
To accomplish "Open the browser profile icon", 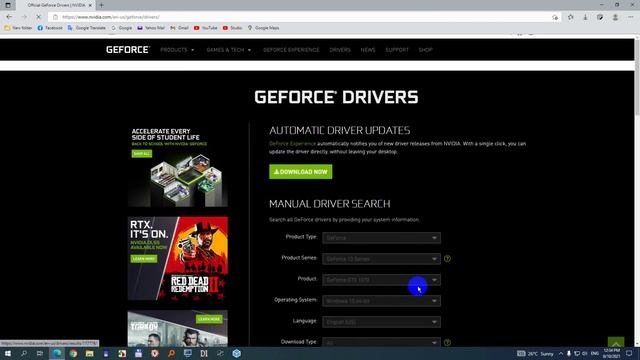I will tap(615, 17).
